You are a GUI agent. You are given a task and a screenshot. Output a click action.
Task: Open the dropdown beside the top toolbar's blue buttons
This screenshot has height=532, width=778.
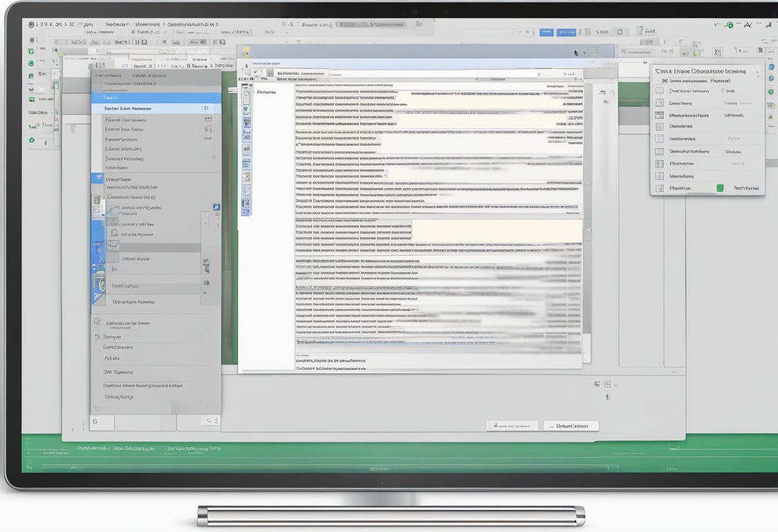[x=581, y=31]
